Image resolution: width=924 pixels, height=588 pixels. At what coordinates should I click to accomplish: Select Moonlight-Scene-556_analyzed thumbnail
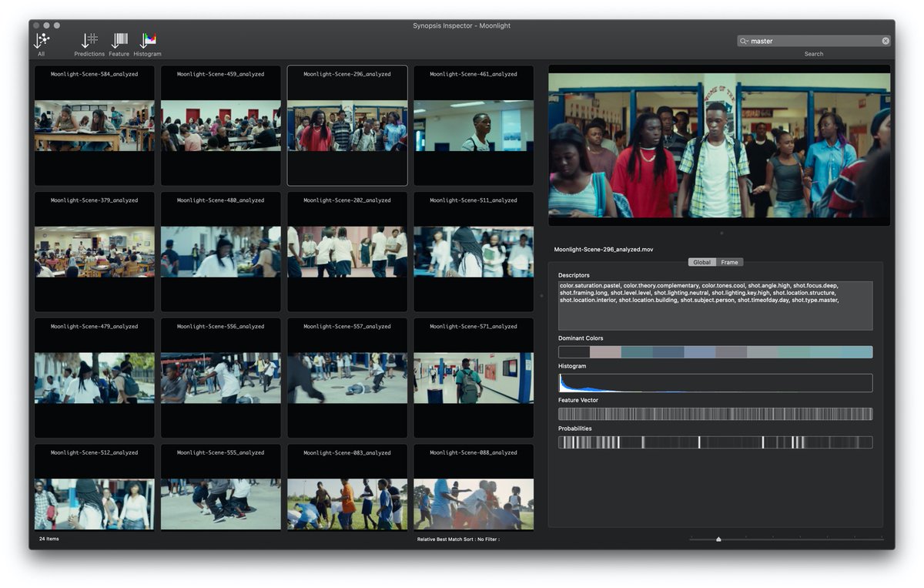(221, 378)
